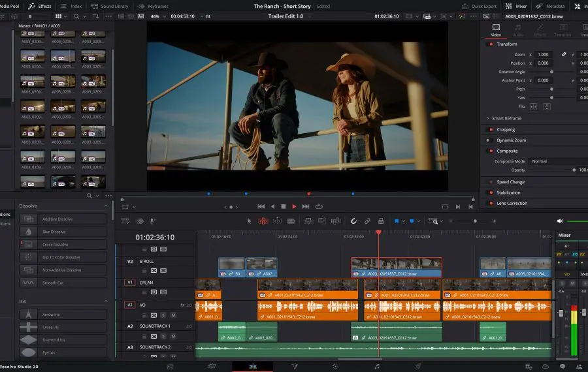Select the A003_02091637_C012.braw clip on V2
Image resolution: width=588 pixels, height=372 pixels.
point(397,268)
